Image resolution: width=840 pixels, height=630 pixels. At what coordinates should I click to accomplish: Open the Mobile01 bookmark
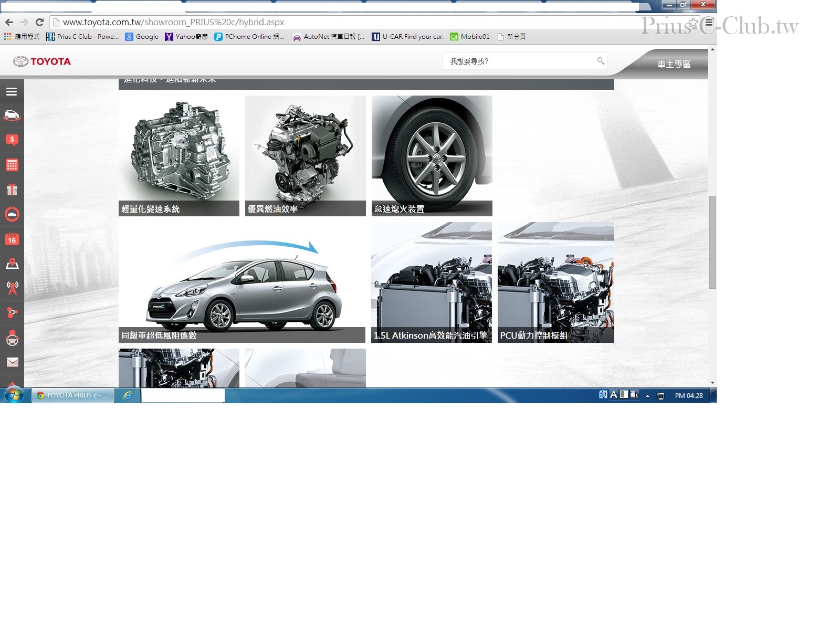click(x=470, y=37)
